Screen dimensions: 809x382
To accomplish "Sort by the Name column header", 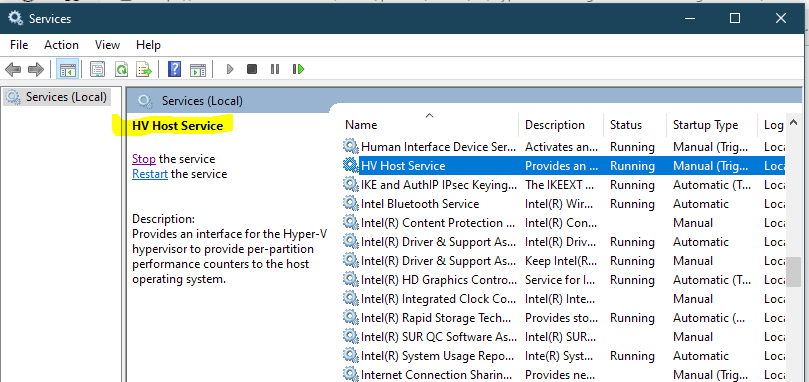I will tap(431, 125).
